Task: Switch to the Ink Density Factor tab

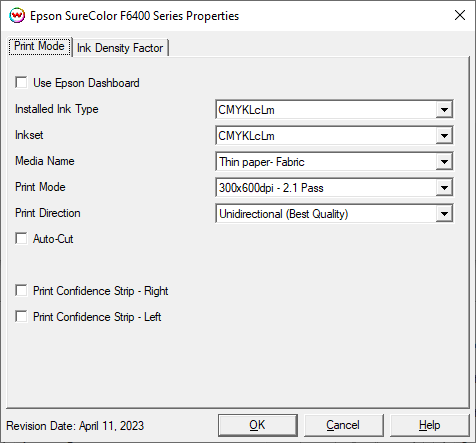Action: [x=120, y=48]
